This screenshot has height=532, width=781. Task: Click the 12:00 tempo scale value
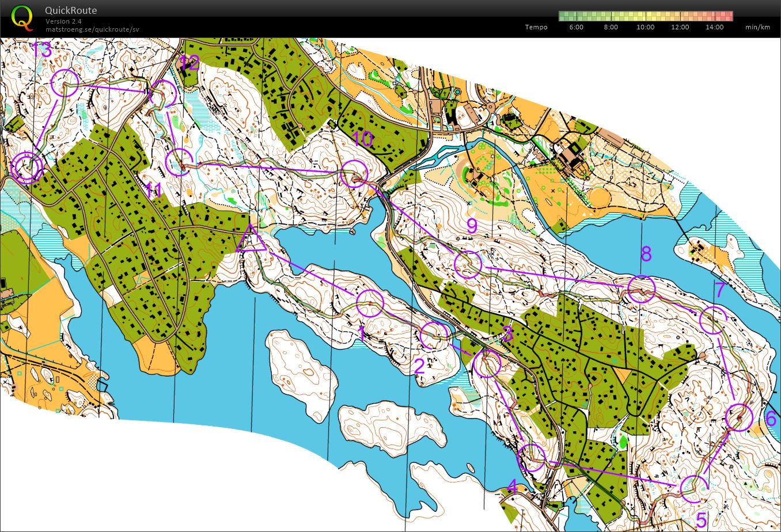click(680, 27)
